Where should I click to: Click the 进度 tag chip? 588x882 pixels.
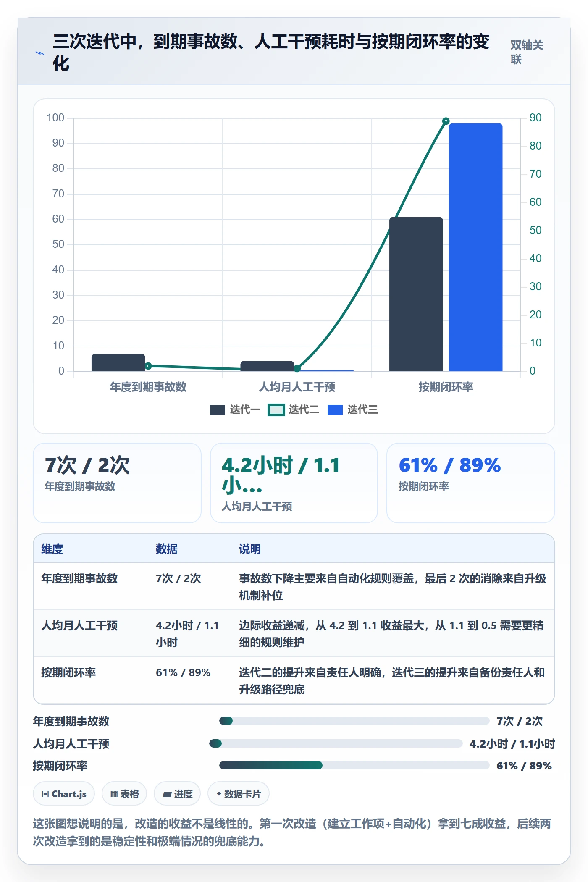pos(177,794)
